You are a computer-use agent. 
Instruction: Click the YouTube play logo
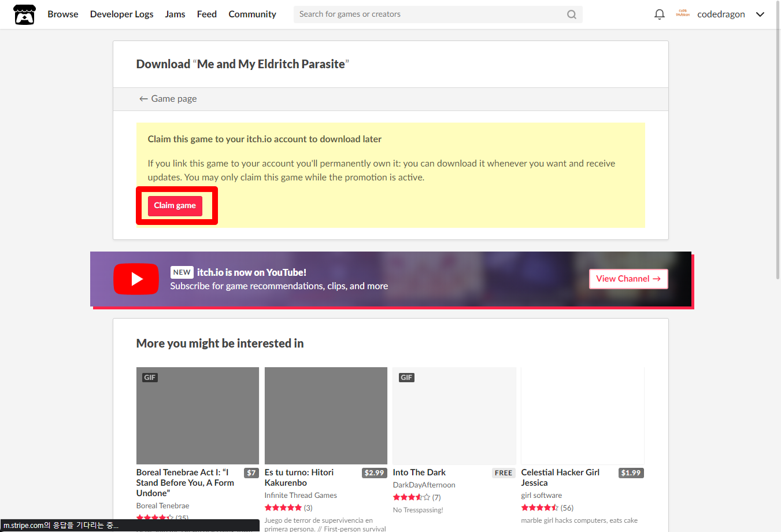(136, 279)
